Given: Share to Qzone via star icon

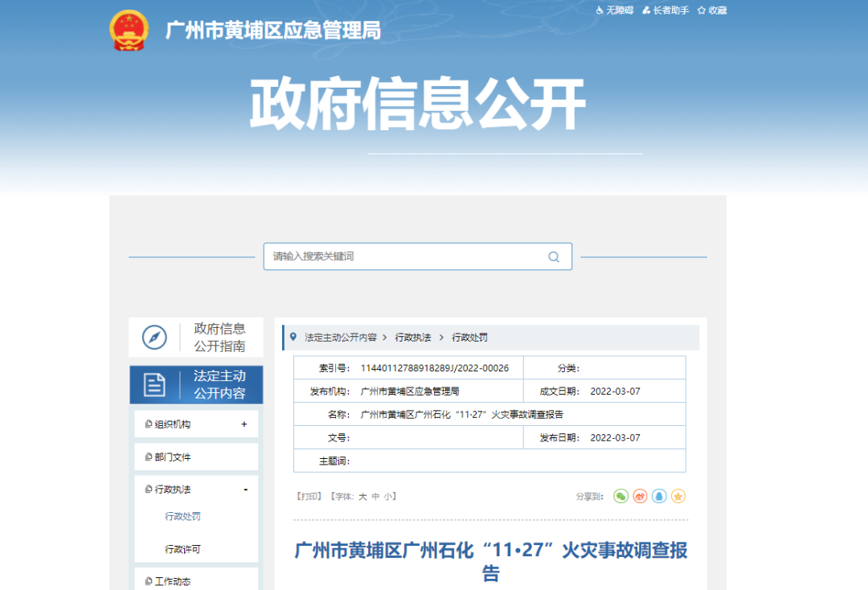Looking at the screenshot, I should (x=678, y=497).
